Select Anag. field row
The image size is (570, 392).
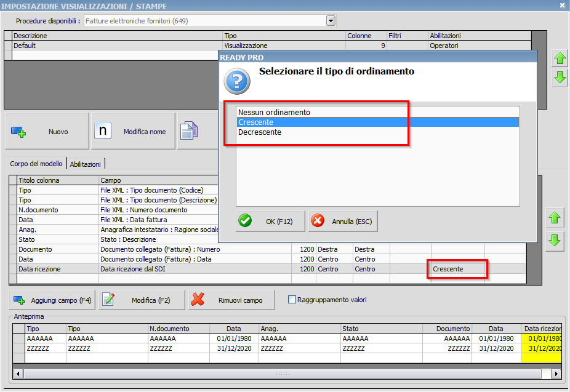pyautogui.click(x=114, y=230)
